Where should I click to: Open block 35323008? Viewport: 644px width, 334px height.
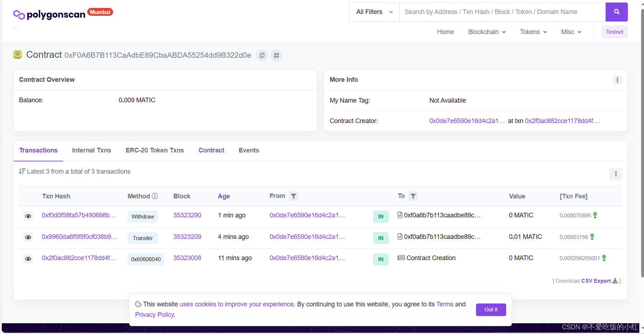[x=187, y=258]
